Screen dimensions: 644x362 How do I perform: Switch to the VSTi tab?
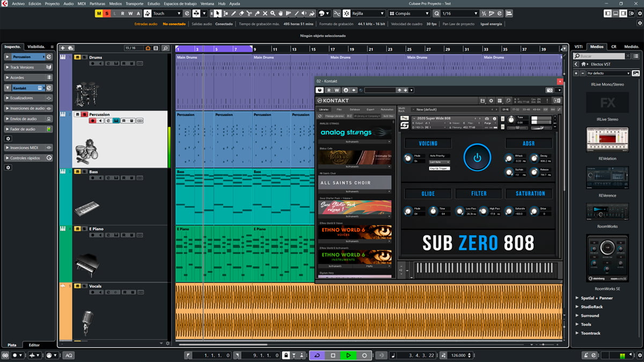(x=579, y=47)
